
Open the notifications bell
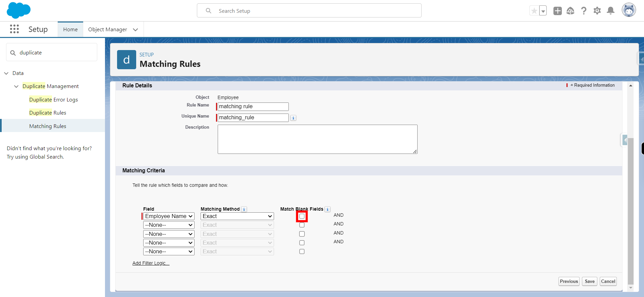pos(611,11)
